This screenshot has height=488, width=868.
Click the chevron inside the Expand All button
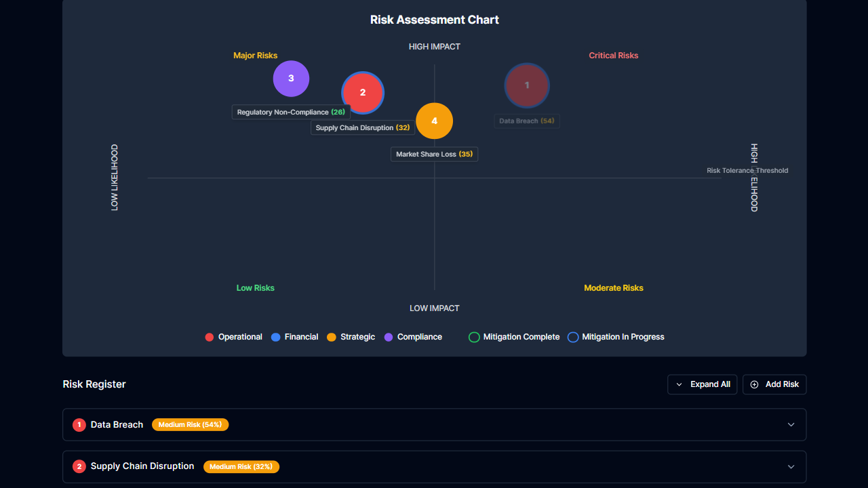[x=678, y=384]
